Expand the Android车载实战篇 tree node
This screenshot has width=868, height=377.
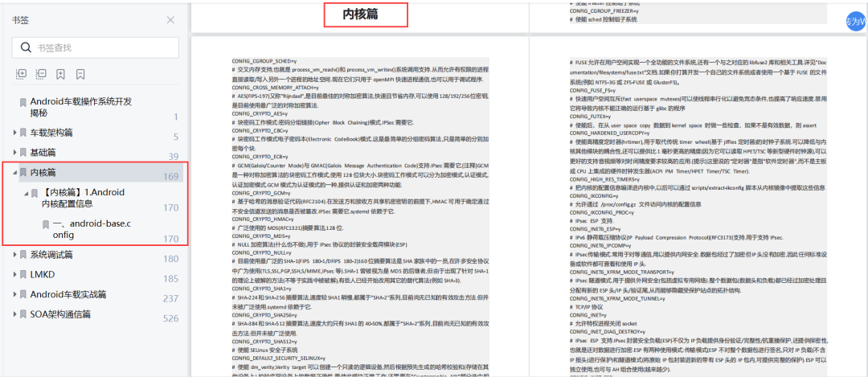[x=15, y=294]
